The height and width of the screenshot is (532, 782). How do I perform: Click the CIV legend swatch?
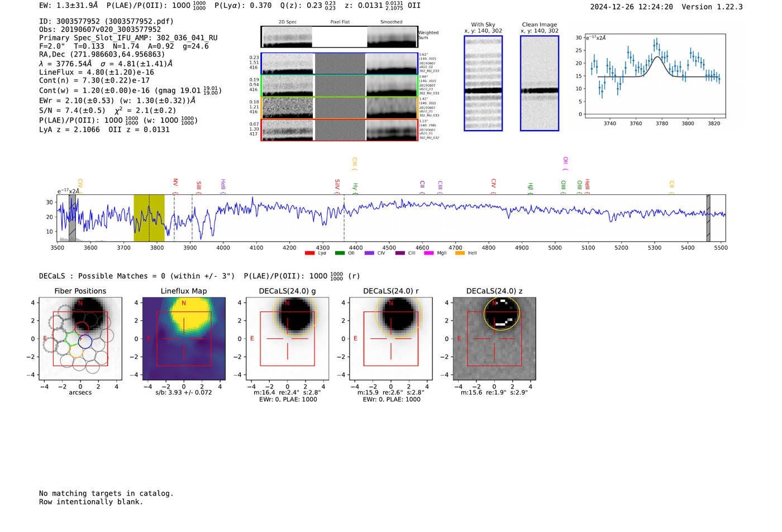point(369,253)
